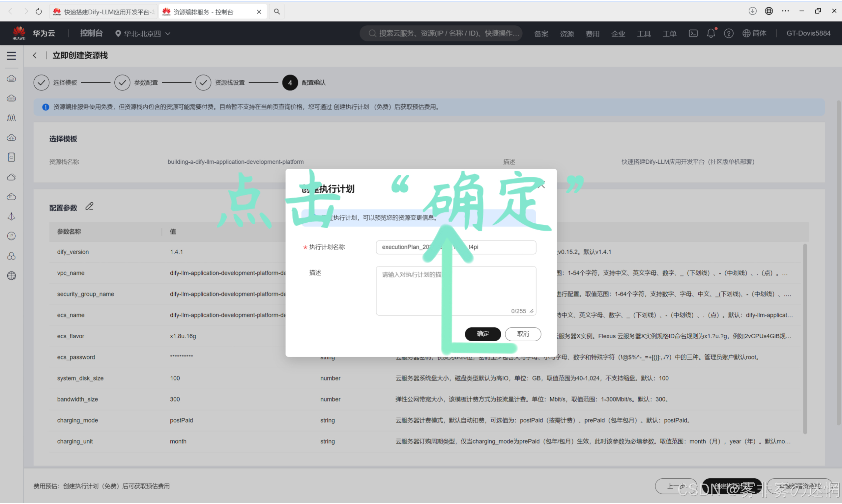Open the 资源 menu
Image resolution: width=842 pixels, height=504 pixels.
[x=566, y=33]
